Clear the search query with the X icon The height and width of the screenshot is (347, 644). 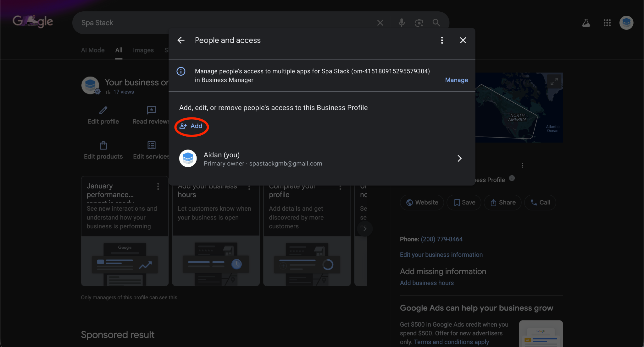[x=380, y=22]
